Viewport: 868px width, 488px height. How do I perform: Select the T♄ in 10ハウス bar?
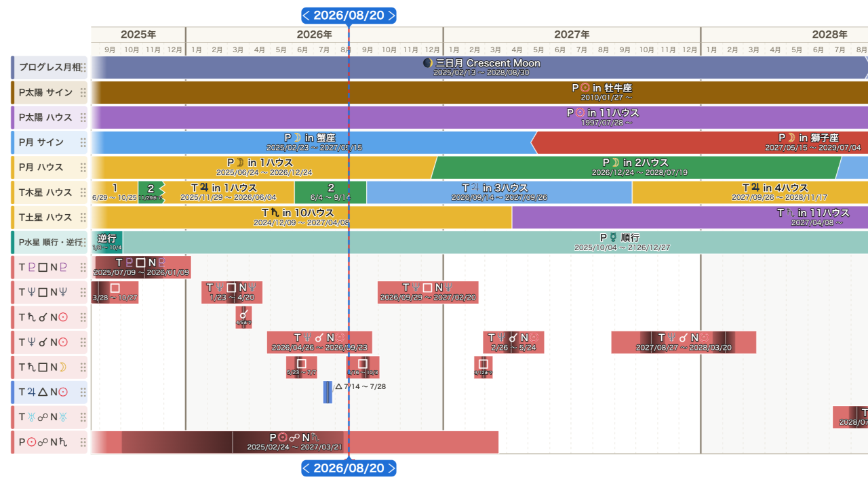tap(302, 218)
